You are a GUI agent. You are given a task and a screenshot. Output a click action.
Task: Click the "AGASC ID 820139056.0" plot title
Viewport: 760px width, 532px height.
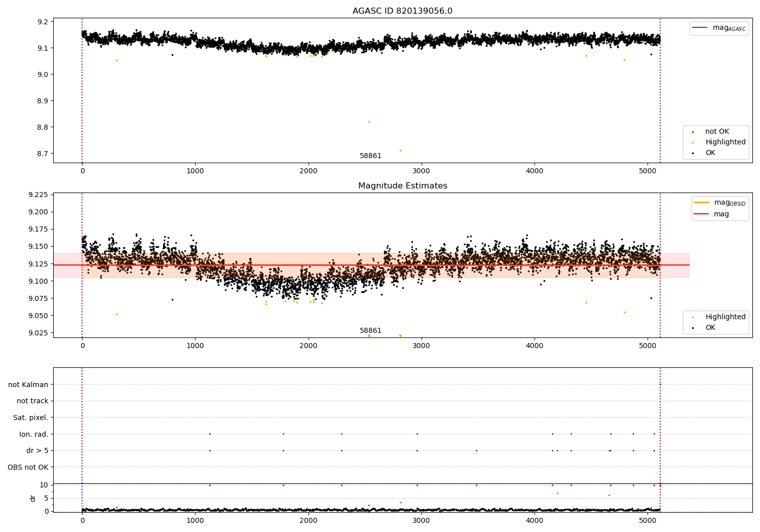(402, 11)
